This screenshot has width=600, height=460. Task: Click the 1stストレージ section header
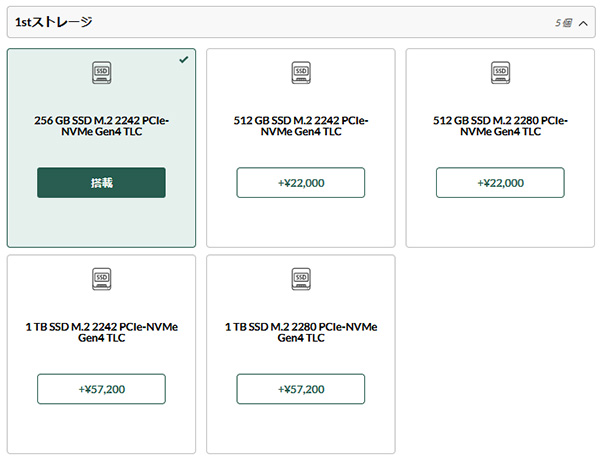pos(301,22)
